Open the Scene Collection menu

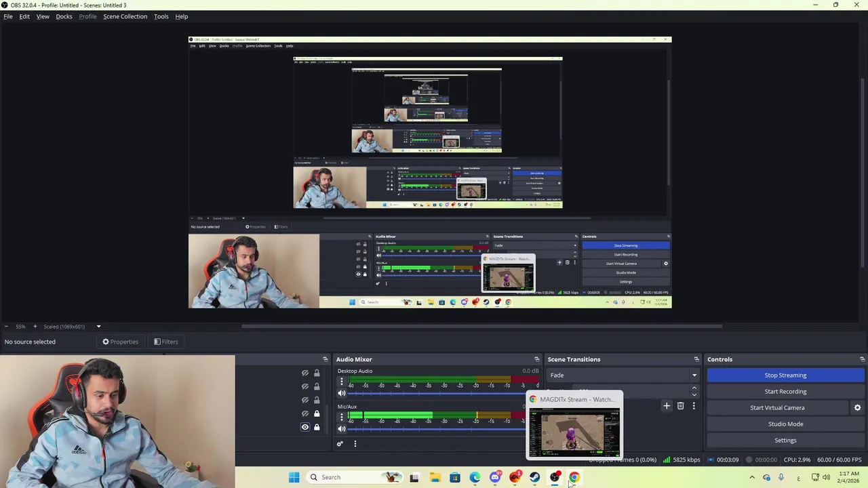tap(125, 16)
